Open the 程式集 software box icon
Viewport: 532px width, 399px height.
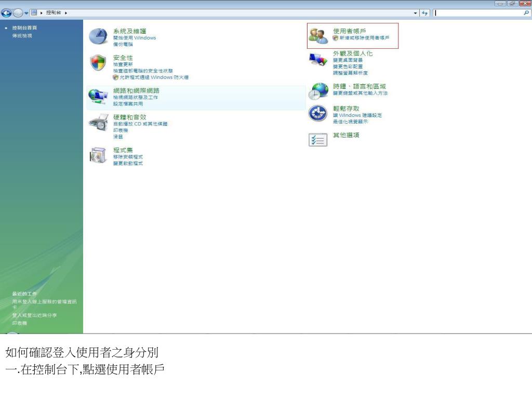98,155
